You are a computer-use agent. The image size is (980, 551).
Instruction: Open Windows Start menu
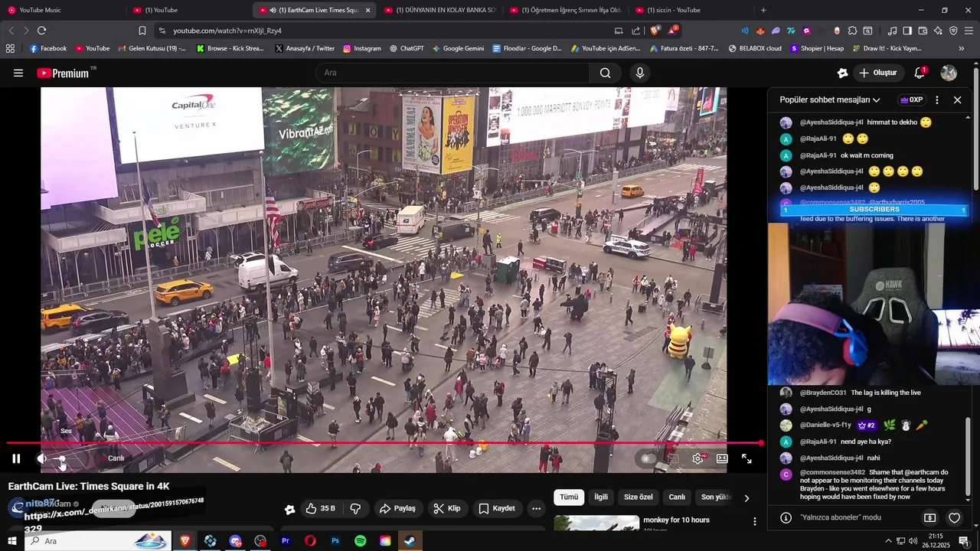click(x=12, y=541)
